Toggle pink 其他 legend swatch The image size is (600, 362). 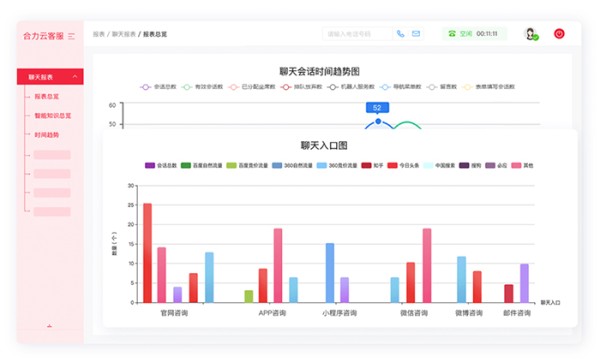point(517,165)
